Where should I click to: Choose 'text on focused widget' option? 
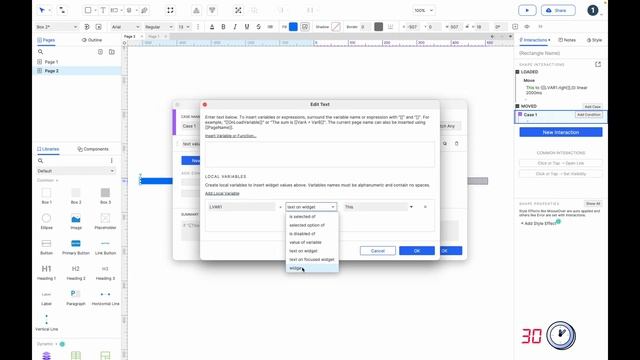tap(312, 259)
